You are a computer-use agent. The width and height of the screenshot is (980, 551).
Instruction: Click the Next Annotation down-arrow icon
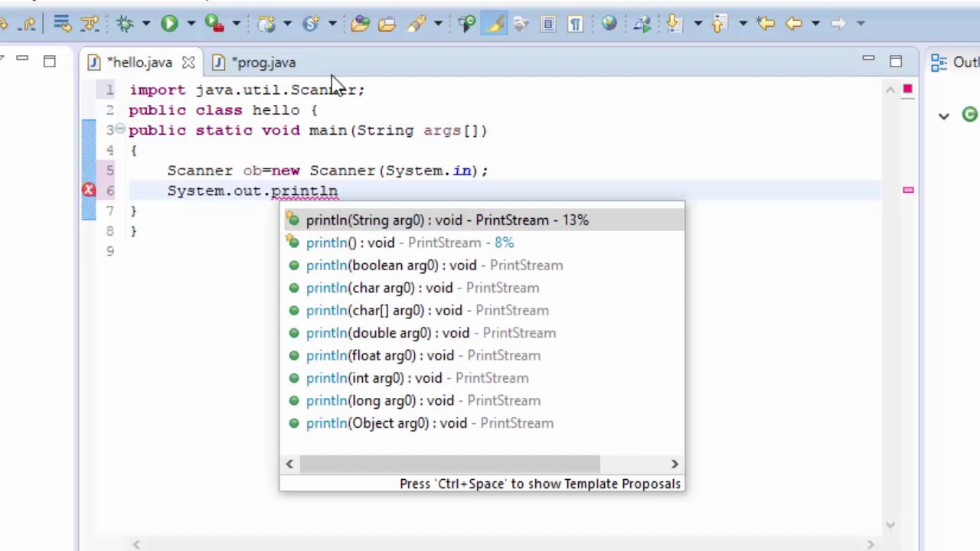pos(674,24)
